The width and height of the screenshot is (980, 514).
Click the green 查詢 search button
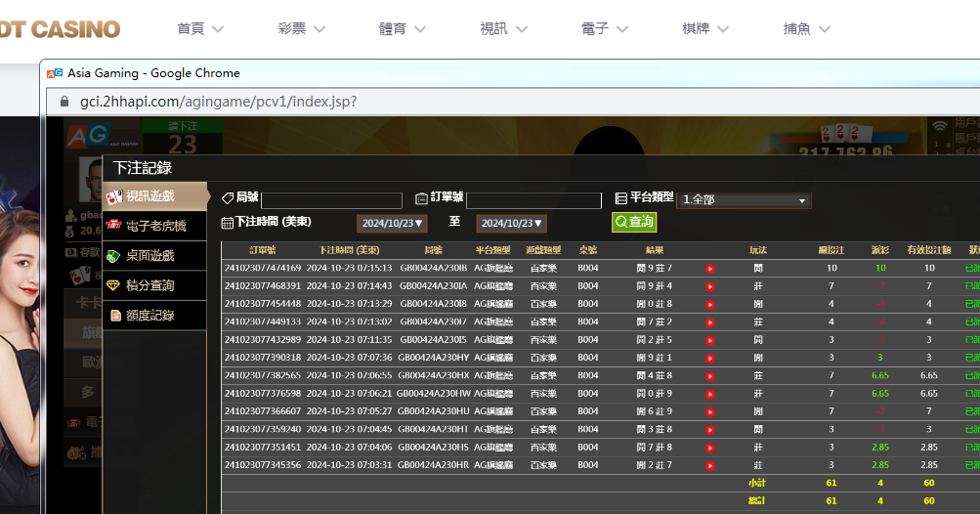(634, 222)
